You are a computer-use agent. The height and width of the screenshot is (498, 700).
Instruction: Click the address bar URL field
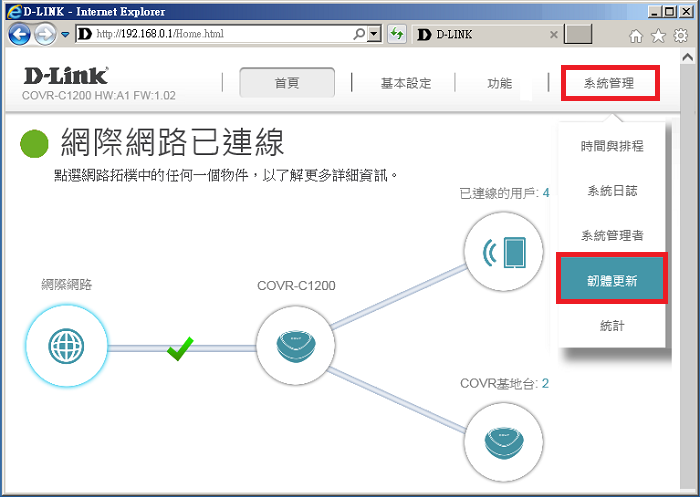(x=220, y=34)
